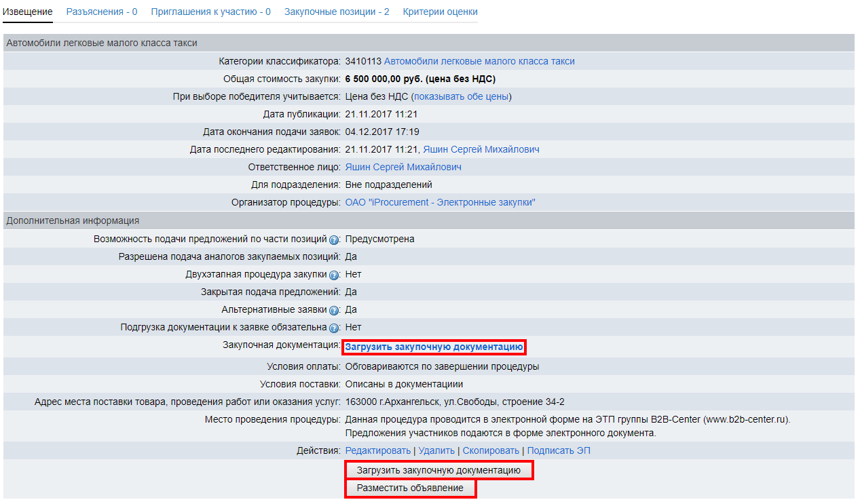Image resolution: width=858 pixels, height=504 pixels.
Task: Open help icon beside 'Альтернативные заявки'
Action: pyautogui.click(x=334, y=310)
